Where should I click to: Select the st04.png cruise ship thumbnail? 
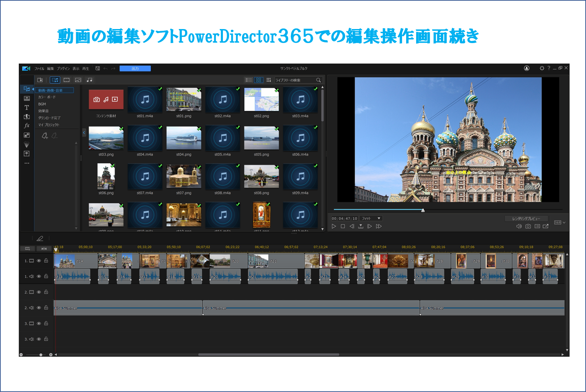click(184, 138)
